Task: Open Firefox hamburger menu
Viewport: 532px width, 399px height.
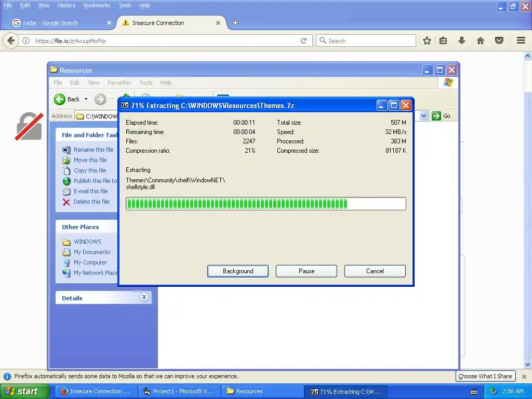Action: click(x=521, y=41)
